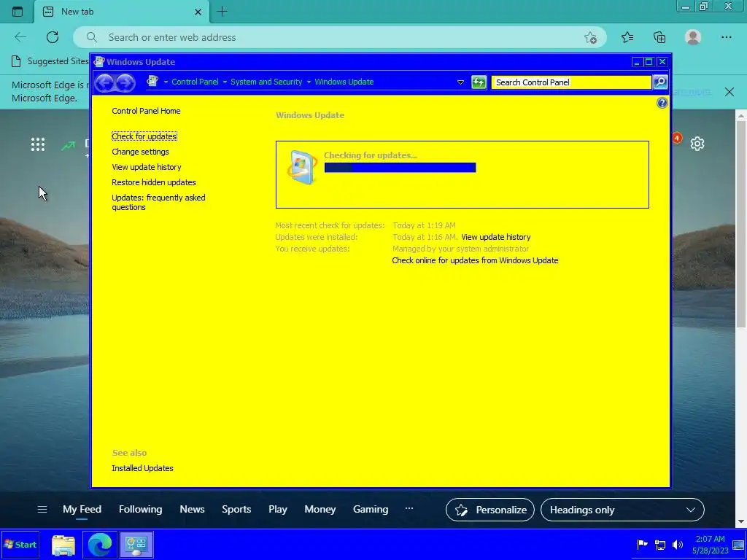Click the notifications badge showing 4
747x560 pixels.
pyautogui.click(x=676, y=138)
